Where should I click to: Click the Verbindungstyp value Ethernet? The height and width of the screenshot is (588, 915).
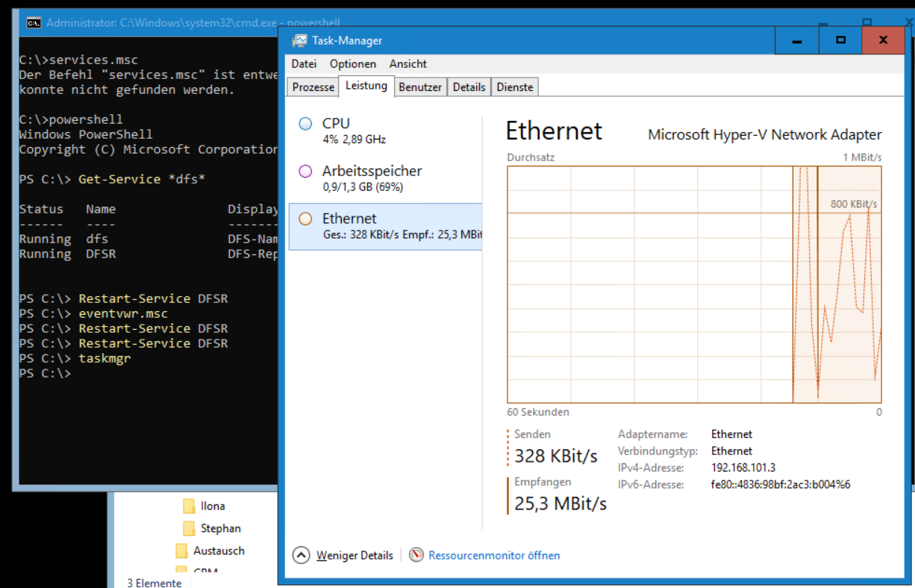pyautogui.click(x=731, y=451)
